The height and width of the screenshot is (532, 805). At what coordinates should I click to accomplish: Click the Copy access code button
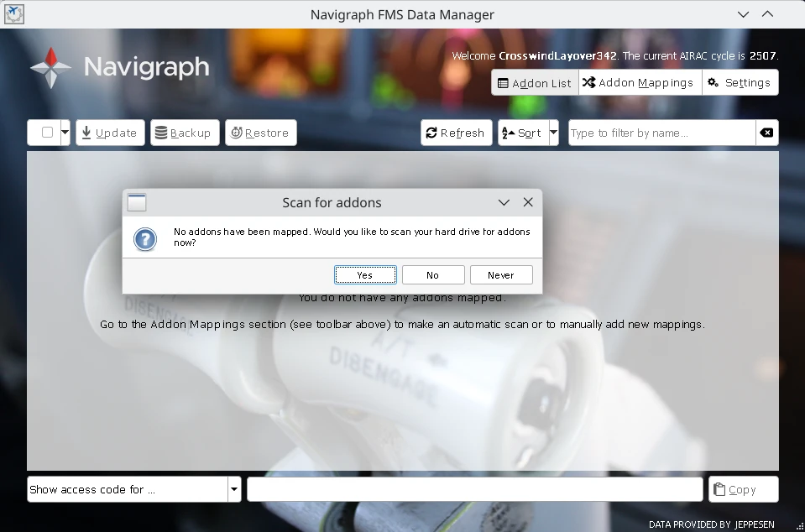click(x=744, y=489)
